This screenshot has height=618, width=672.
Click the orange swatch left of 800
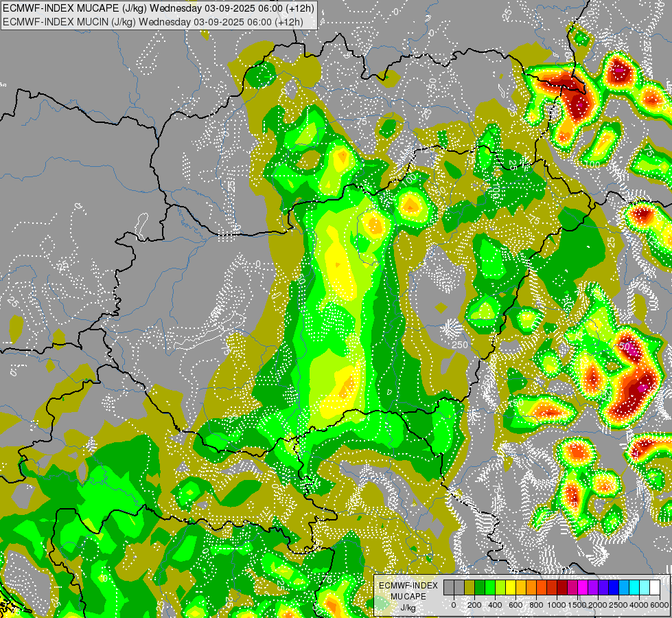click(x=531, y=588)
